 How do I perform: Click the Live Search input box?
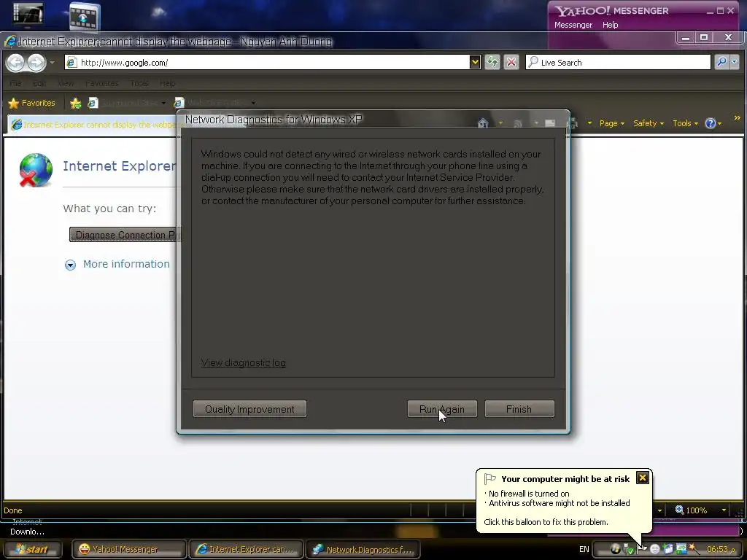coord(618,63)
